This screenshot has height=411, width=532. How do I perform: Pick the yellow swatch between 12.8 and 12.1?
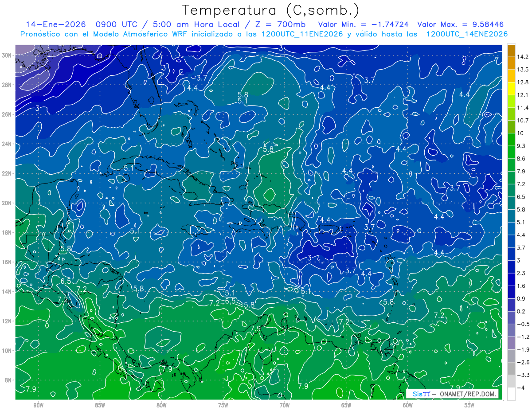[511, 89]
